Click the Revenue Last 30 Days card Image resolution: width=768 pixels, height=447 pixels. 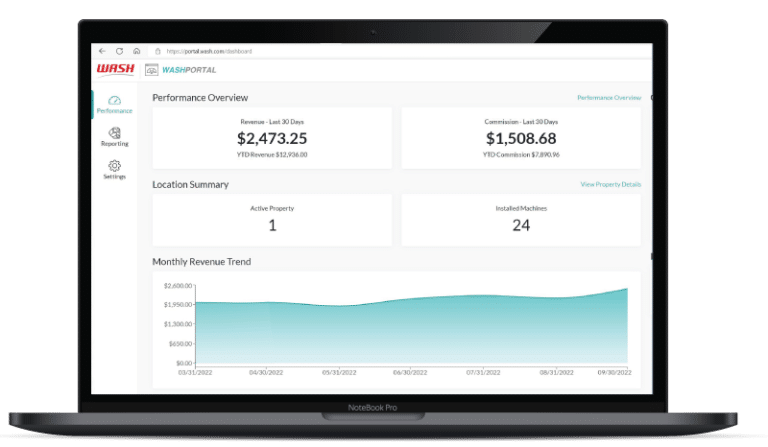coord(273,138)
